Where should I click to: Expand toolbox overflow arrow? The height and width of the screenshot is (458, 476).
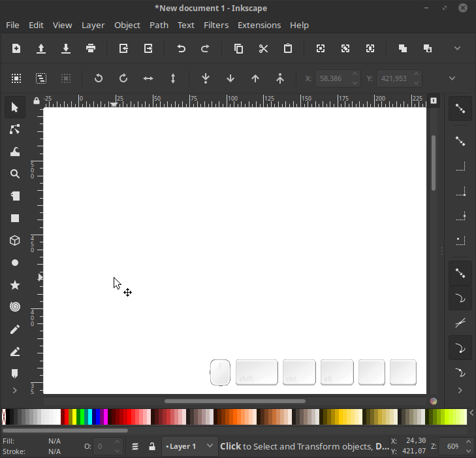[x=15, y=390]
